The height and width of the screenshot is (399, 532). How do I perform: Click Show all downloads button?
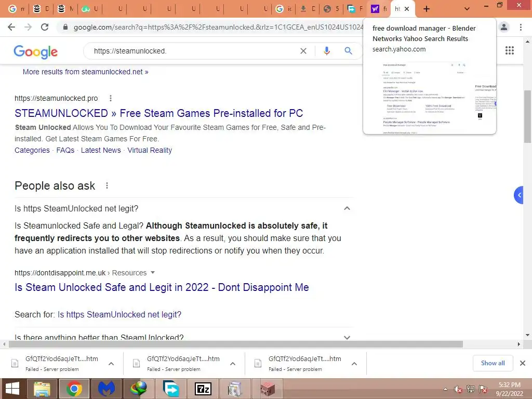click(x=493, y=363)
